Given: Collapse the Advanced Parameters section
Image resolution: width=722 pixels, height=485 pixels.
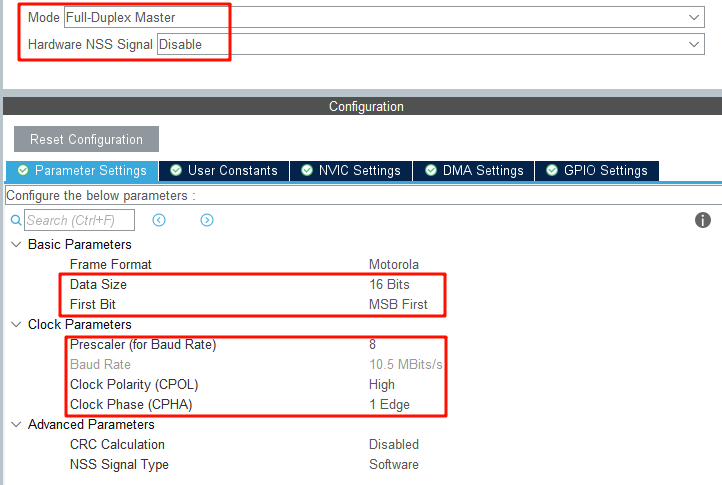Looking at the screenshot, I should coord(15,425).
